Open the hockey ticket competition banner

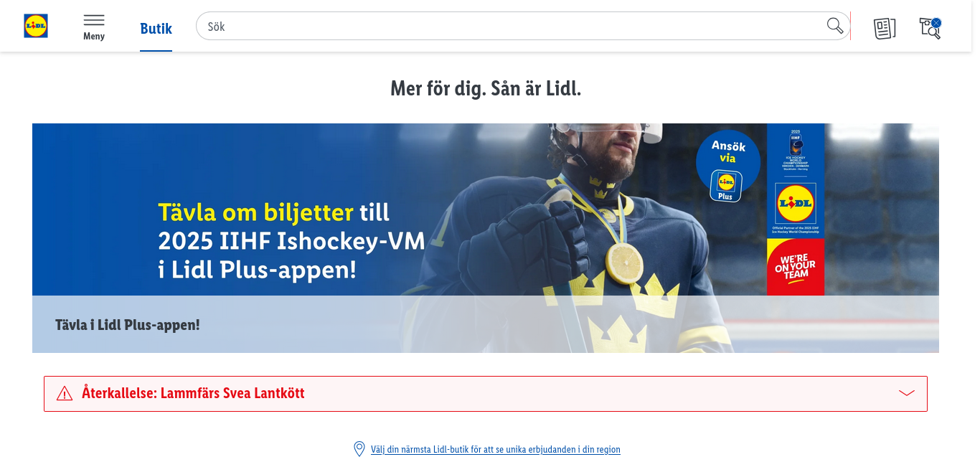[486, 238]
